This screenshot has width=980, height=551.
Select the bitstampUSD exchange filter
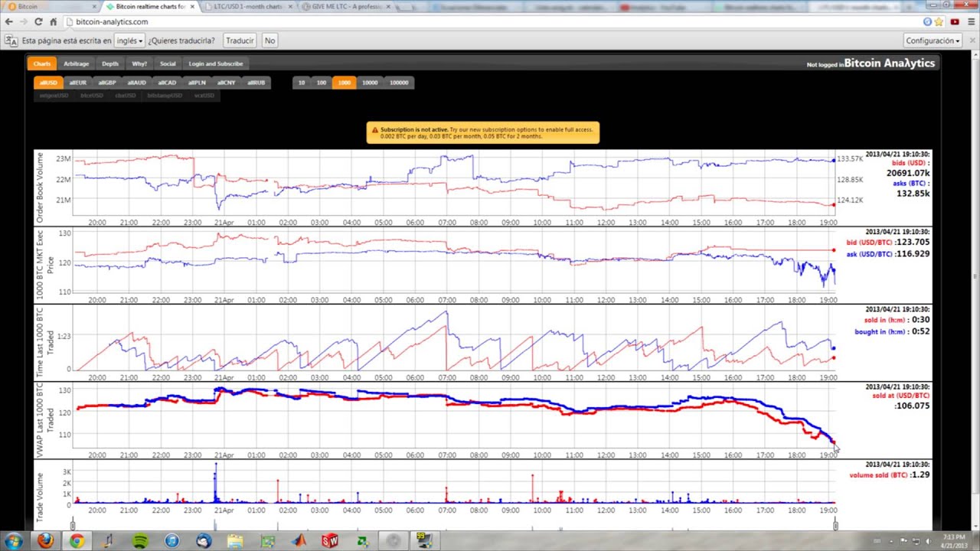pyautogui.click(x=165, y=96)
